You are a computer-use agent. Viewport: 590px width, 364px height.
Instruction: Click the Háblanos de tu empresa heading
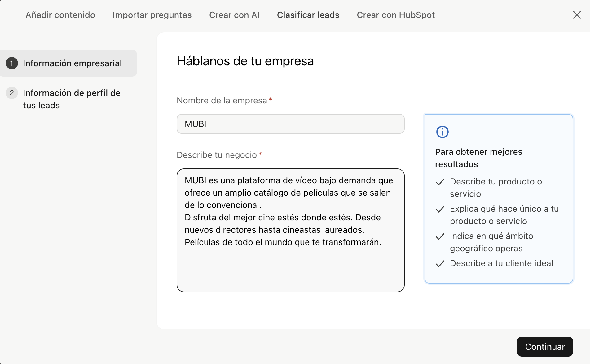[x=245, y=61]
